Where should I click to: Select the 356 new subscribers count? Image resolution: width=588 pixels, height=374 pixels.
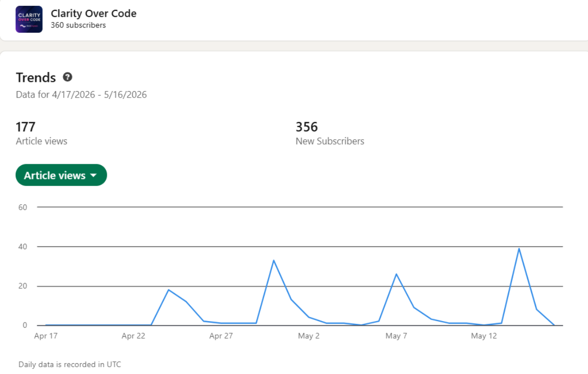pos(307,127)
